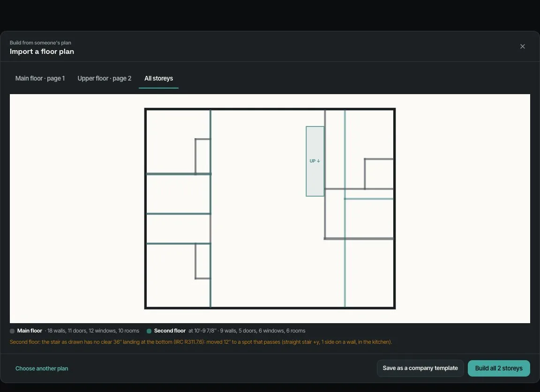This screenshot has width=540, height=392.
Task: Save as a company template
Action: [420, 368]
